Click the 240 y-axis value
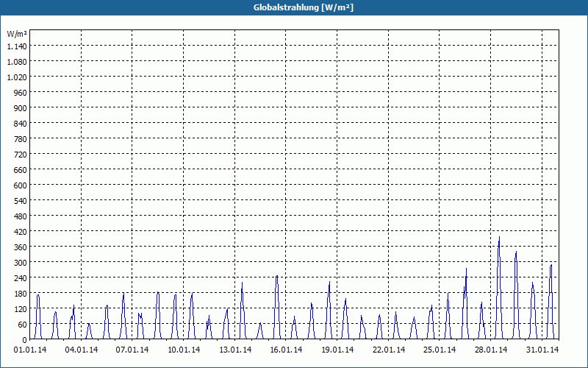The width and height of the screenshot is (588, 368). coord(21,278)
